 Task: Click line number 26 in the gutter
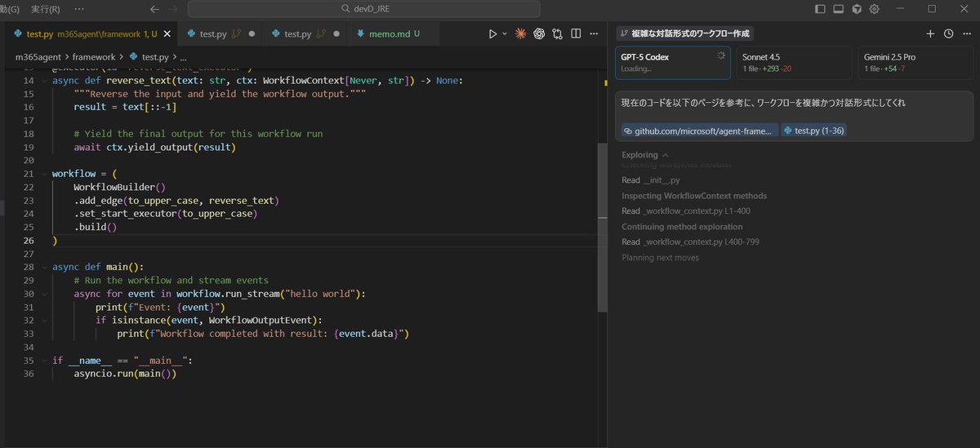point(29,241)
